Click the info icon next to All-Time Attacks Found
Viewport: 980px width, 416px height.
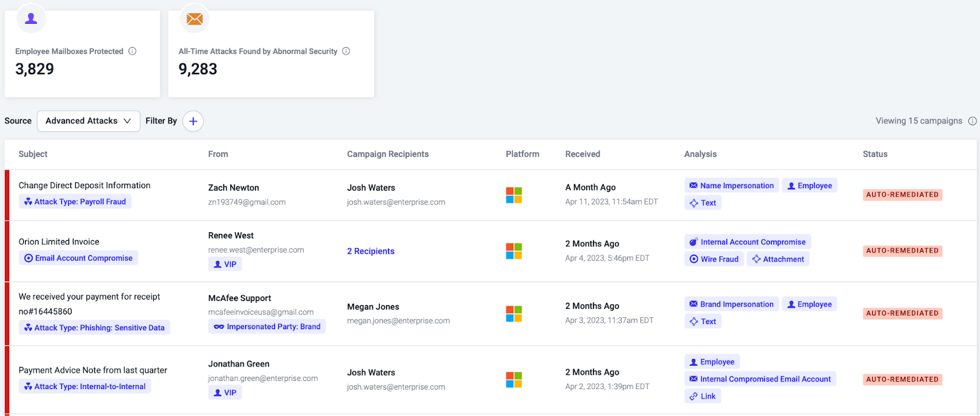point(346,51)
